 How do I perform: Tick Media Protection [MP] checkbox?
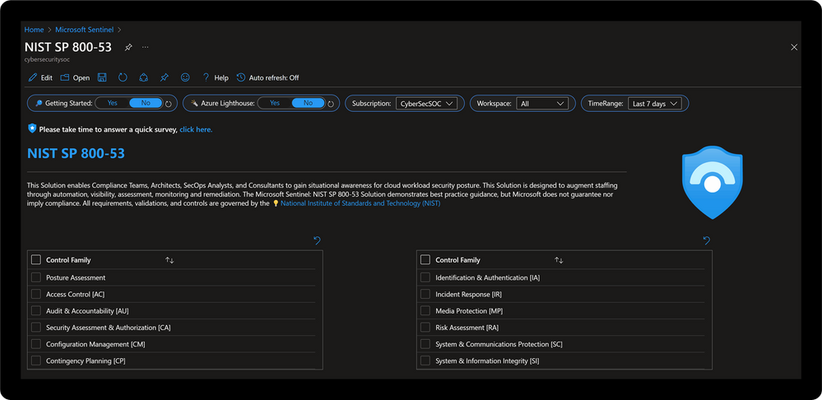click(x=425, y=311)
